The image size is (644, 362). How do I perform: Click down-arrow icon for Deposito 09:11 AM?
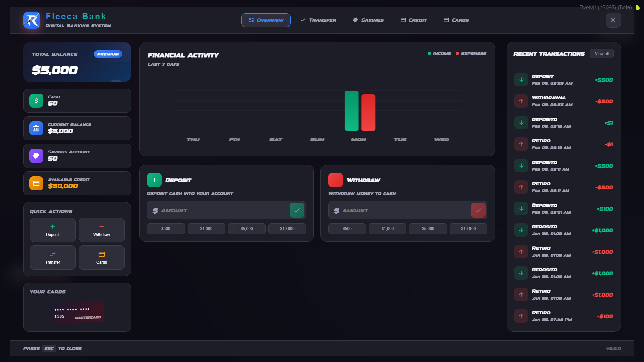[x=521, y=166]
